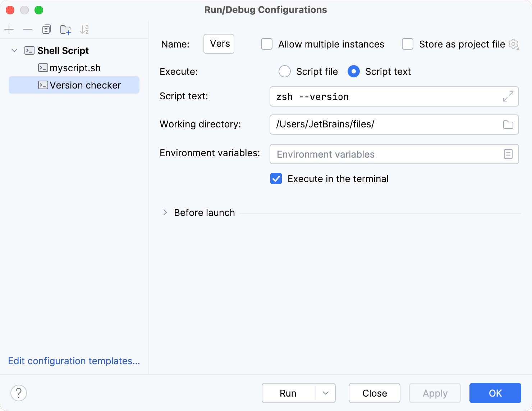Remove the selected configuration
Screen dimensions: 532x411
click(x=28, y=29)
